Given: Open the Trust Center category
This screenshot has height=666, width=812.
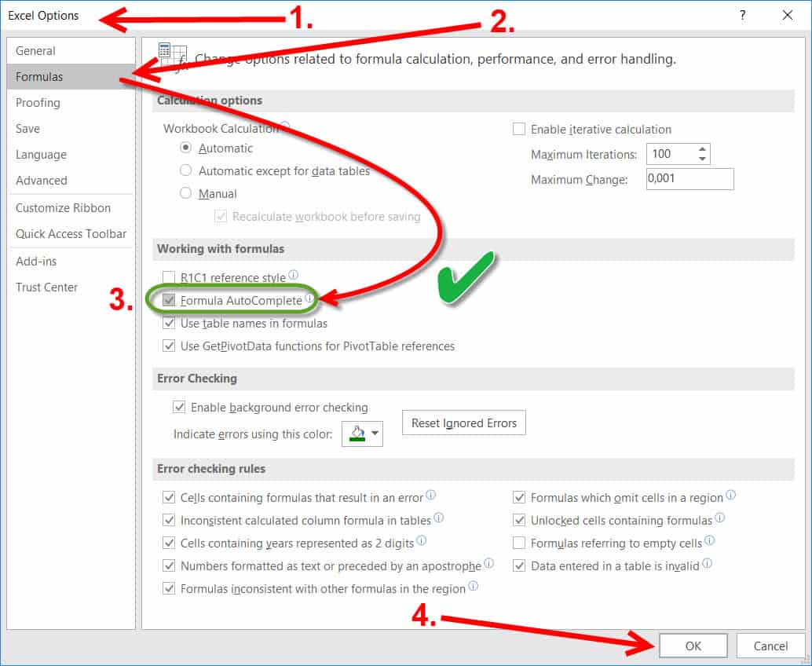Looking at the screenshot, I should 71,287.
